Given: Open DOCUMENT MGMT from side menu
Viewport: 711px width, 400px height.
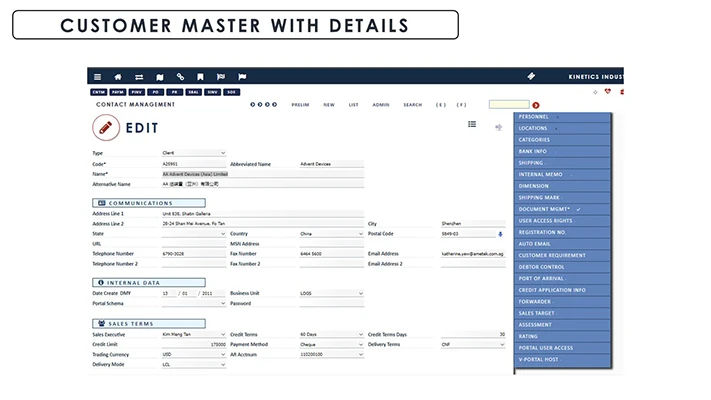Looking at the screenshot, I should point(545,209).
